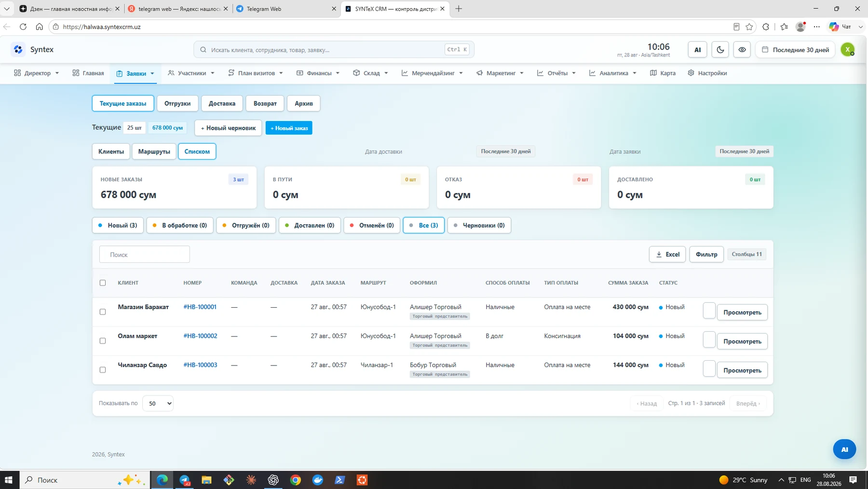This screenshot has height=489, width=868.
Task: Switch to the Архив tab
Action: coord(304,103)
